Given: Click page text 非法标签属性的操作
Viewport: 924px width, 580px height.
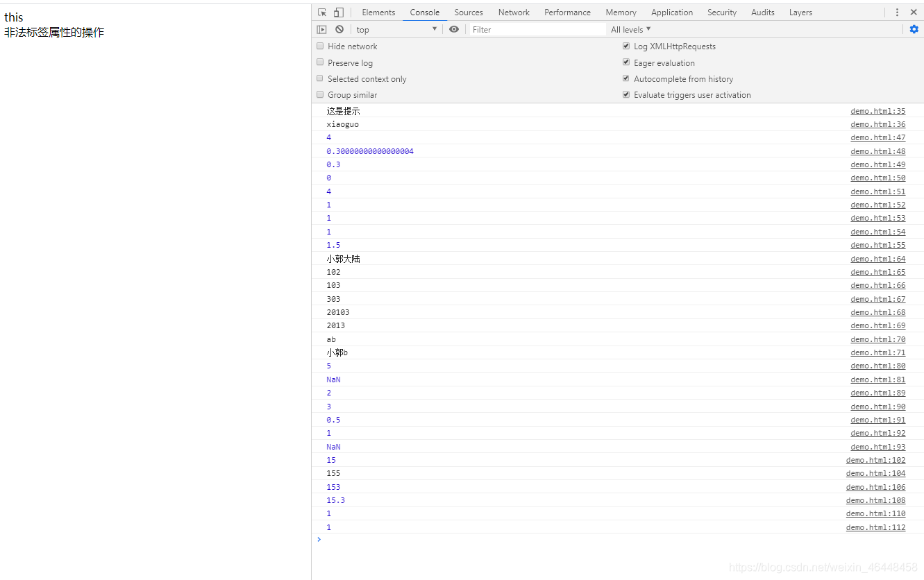Looking at the screenshot, I should [54, 33].
